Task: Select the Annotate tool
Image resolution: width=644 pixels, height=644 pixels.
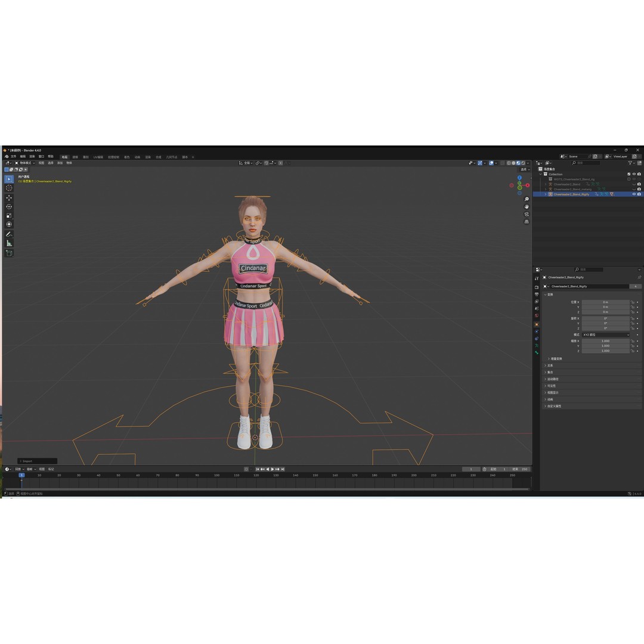Action: 9,234
